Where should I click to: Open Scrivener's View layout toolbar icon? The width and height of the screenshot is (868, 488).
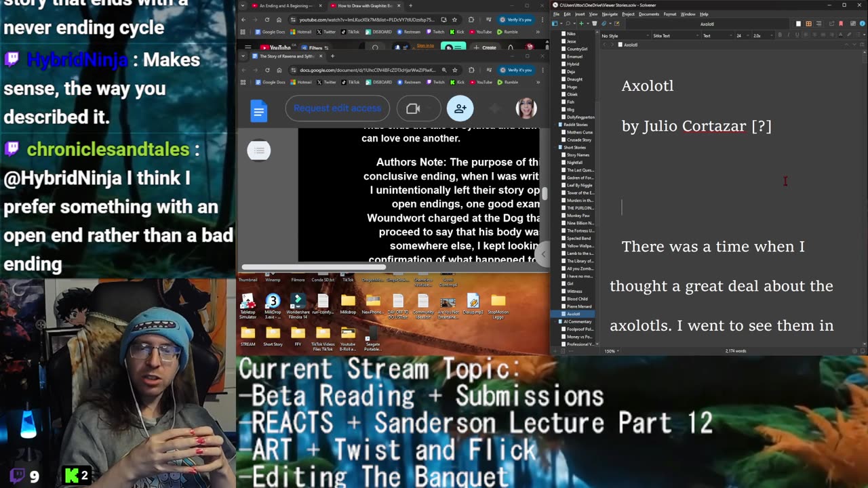point(555,24)
